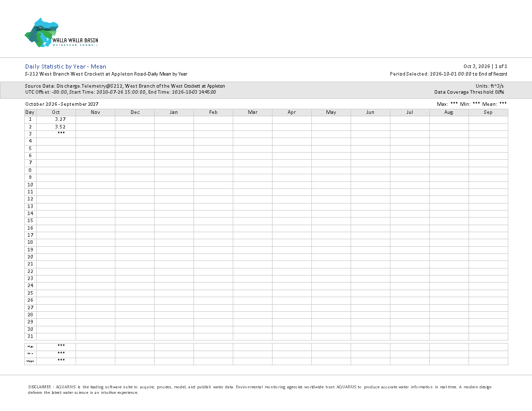Select the '***' October value in the Max summary row
The width and height of the screenshot is (532, 411).
(61, 346)
